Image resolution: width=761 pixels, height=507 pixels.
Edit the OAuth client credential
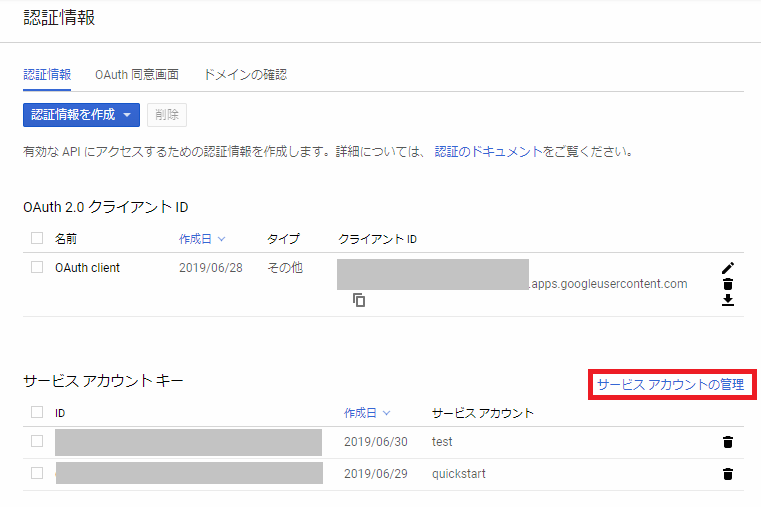click(728, 268)
